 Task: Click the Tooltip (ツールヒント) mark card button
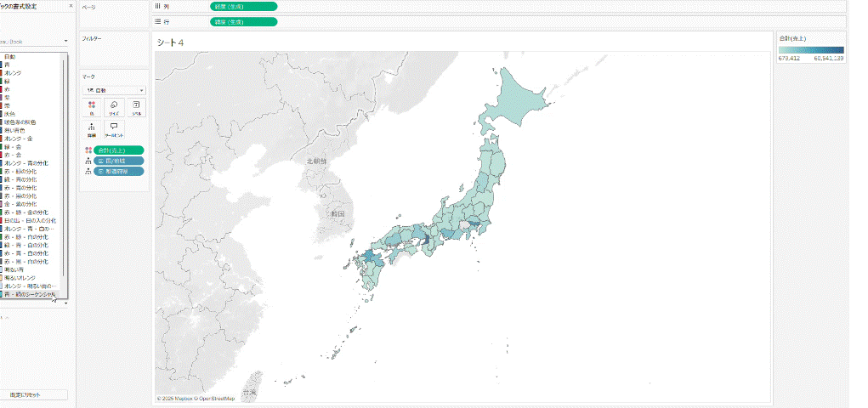pyautogui.click(x=113, y=129)
